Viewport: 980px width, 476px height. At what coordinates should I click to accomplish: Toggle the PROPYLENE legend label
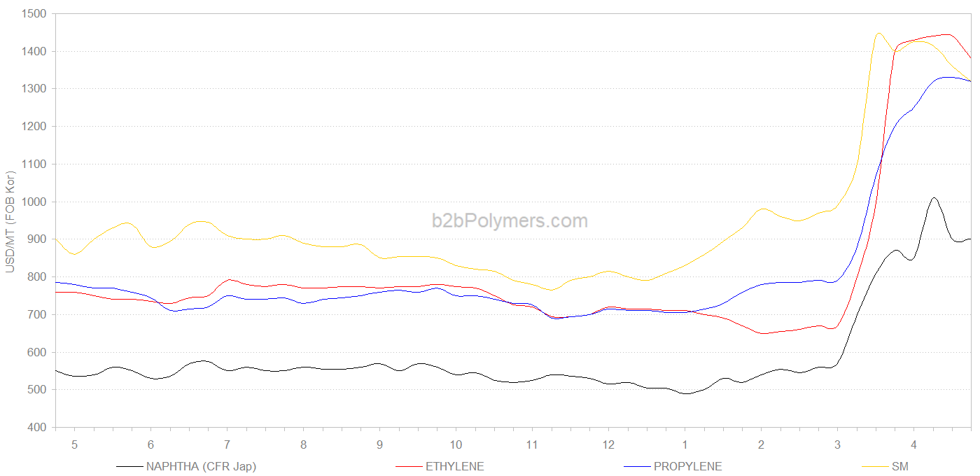coord(687,466)
